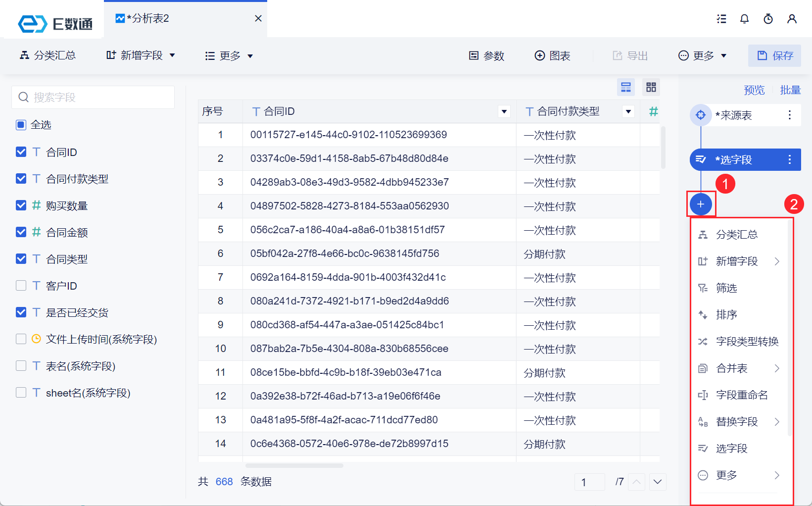
Task: Expand the 替换字段 submenu
Action: (x=777, y=422)
